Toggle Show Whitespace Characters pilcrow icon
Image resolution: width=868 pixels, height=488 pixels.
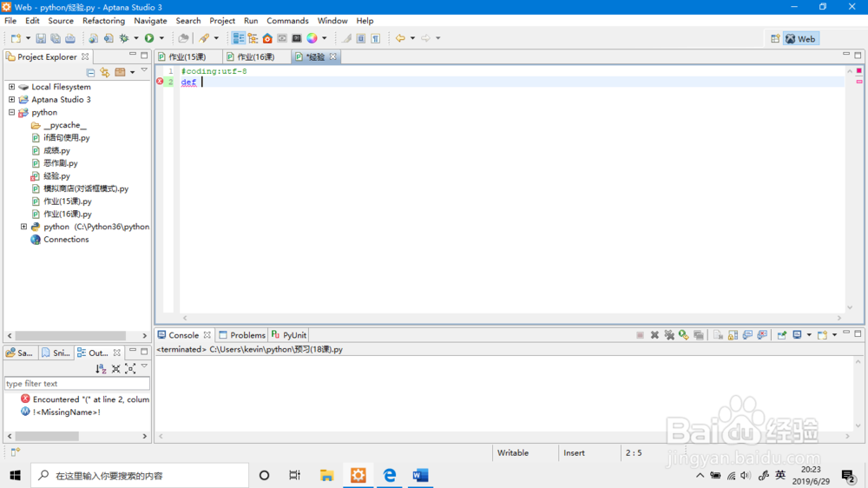pyautogui.click(x=376, y=38)
